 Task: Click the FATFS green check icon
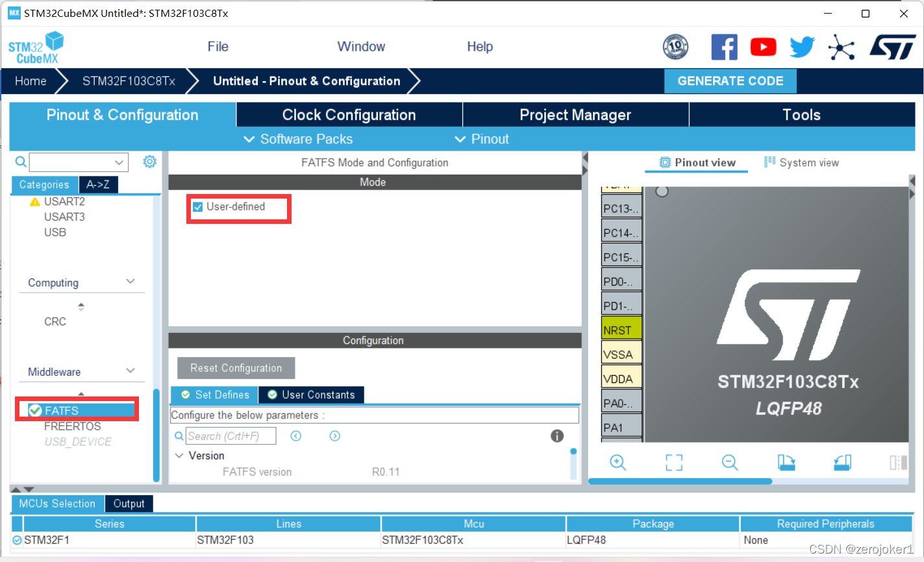coord(36,411)
